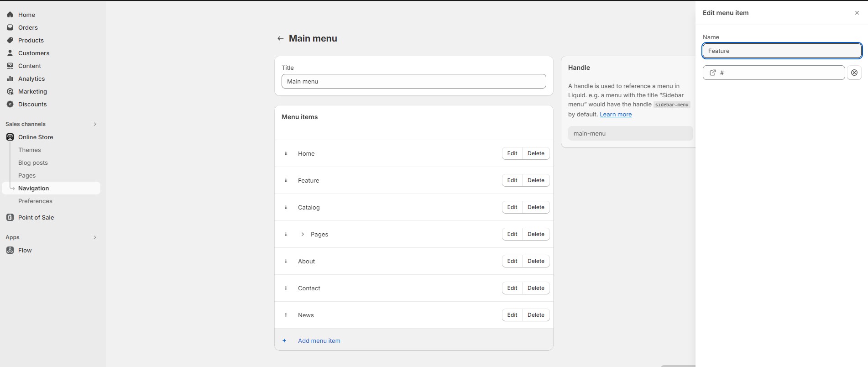Image resolution: width=868 pixels, height=367 pixels.
Task: Focus the Name field containing Feature
Action: tap(782, 51)
